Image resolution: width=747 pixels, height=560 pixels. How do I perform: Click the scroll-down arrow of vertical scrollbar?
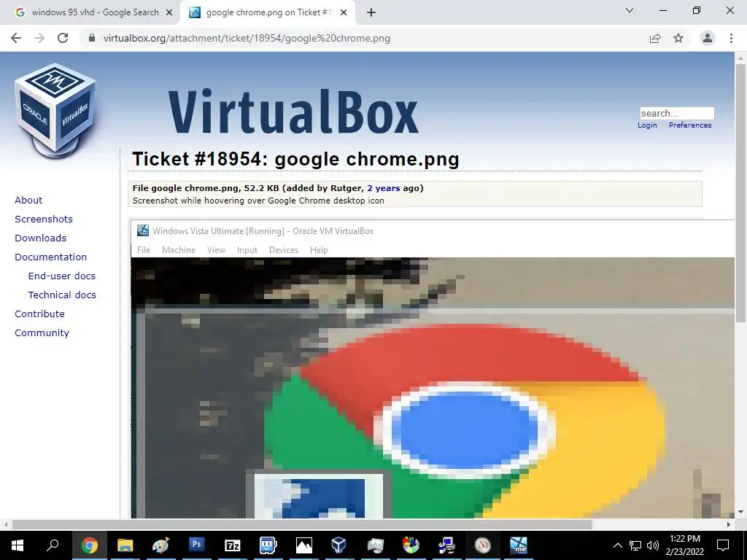pos(740,513)
